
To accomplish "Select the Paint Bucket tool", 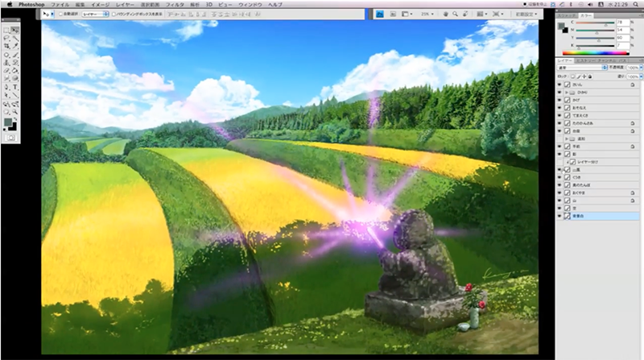I will pyautogui.click(x=15, y=70).
